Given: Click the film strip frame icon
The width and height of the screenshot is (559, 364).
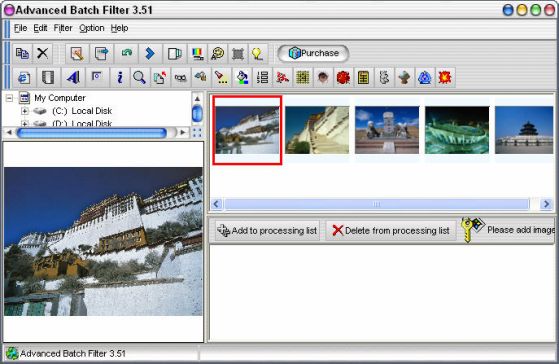Looking at the screenshot, I should pyautogui.click(x=48, y=77).
